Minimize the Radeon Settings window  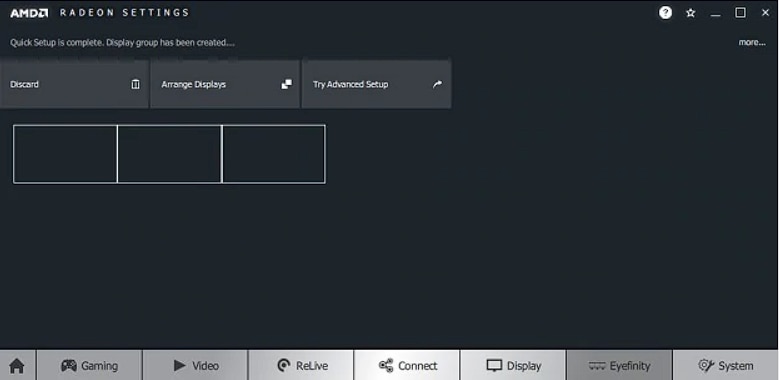pyautogui.click(x=715, y=14)
